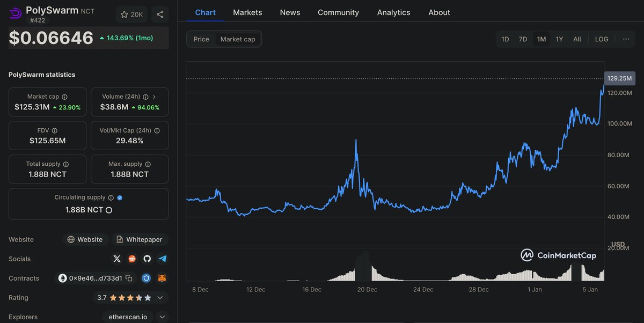Click the blue shield security icon
The image size is (644, 323).
[x=145, y=278]
